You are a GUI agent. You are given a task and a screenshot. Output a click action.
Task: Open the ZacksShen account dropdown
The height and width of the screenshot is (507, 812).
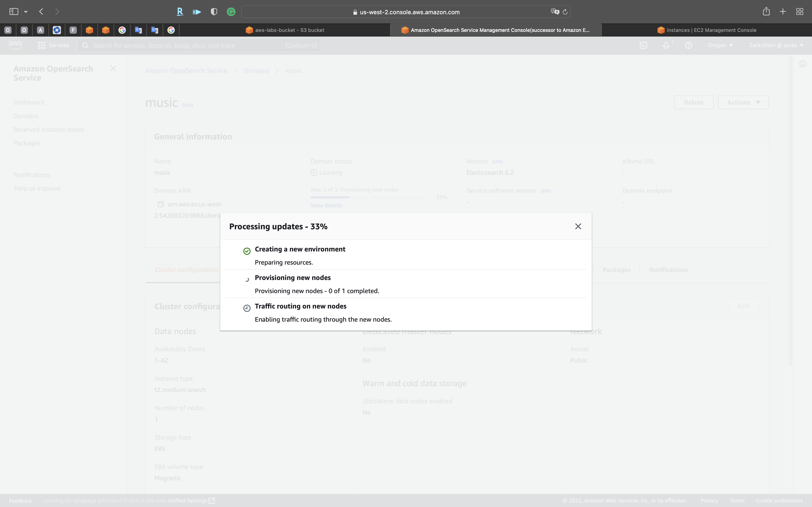[776, 45]
